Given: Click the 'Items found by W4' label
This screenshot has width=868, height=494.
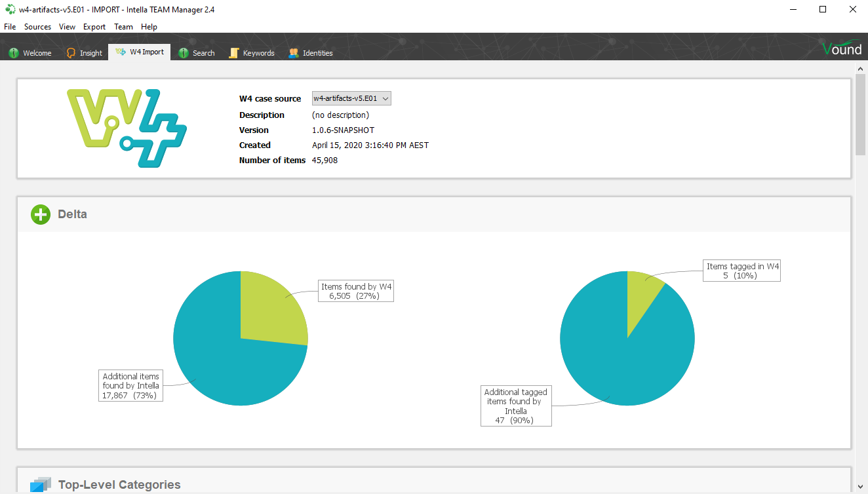Looking at the screenshot, I should (357, 291).
